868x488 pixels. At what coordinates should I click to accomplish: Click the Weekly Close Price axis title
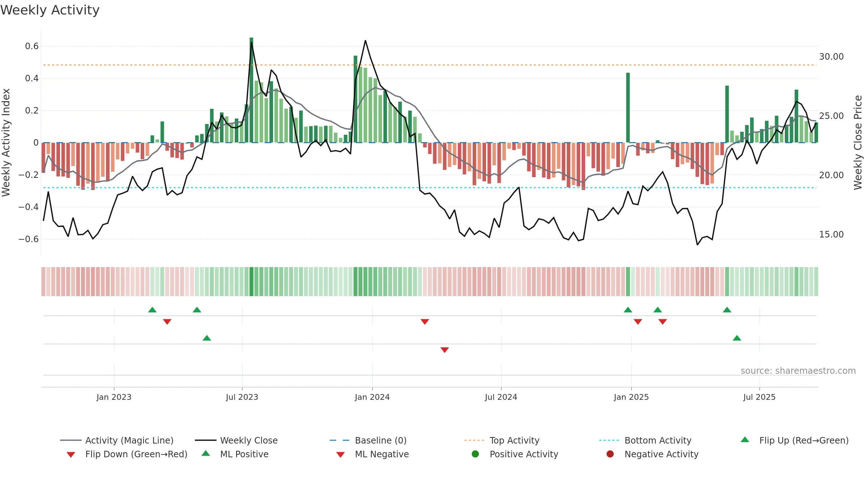(x=858, y=142)
